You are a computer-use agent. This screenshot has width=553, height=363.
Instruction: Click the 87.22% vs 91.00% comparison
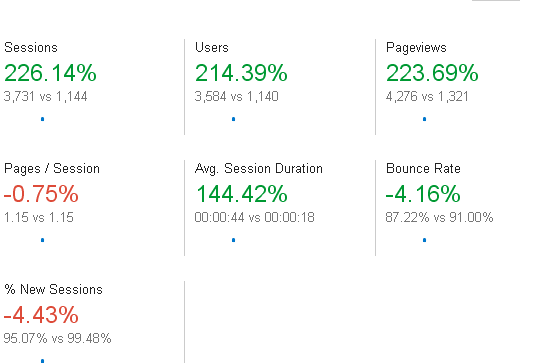tap(439, 217)
